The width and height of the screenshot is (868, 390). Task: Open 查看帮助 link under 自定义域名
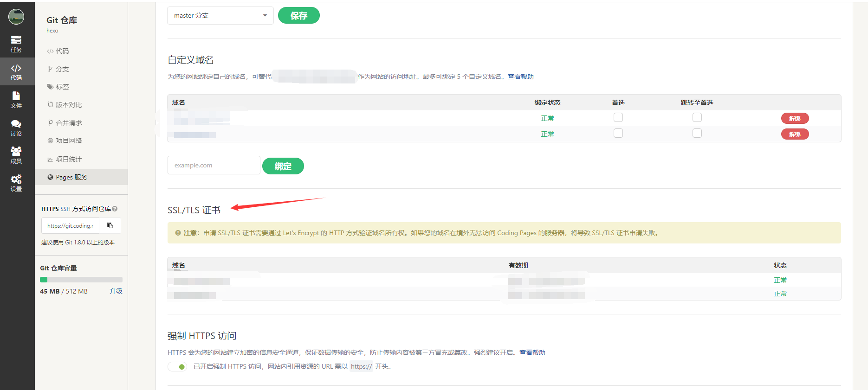tap(521, 77)
